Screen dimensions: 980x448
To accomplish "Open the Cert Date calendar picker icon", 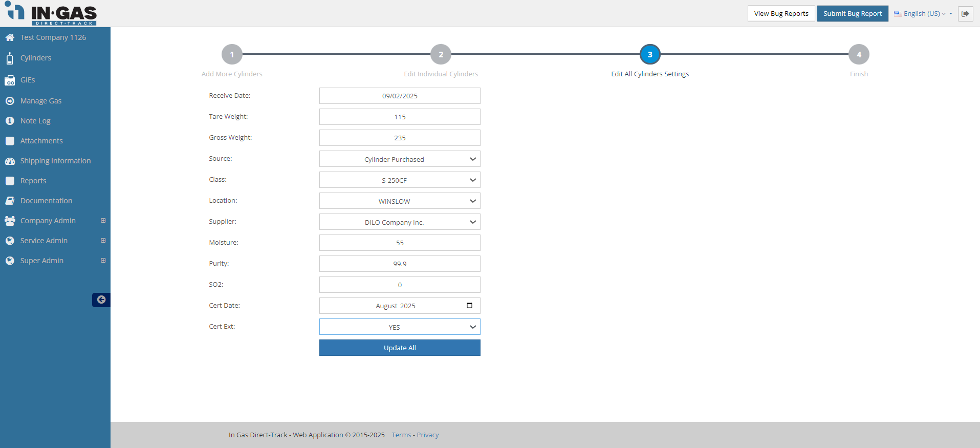I will 469,306.
